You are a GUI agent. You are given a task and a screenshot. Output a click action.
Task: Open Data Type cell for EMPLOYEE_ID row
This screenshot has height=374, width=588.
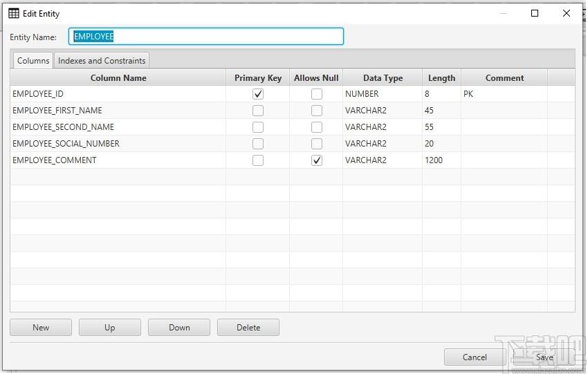pos(382,94)
